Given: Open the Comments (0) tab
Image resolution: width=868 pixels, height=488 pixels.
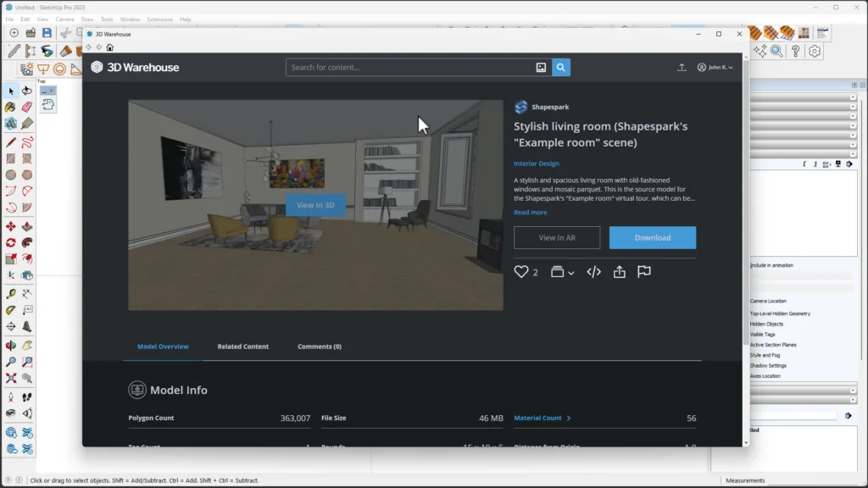Looking at the screenshot, I should [320, 347].
